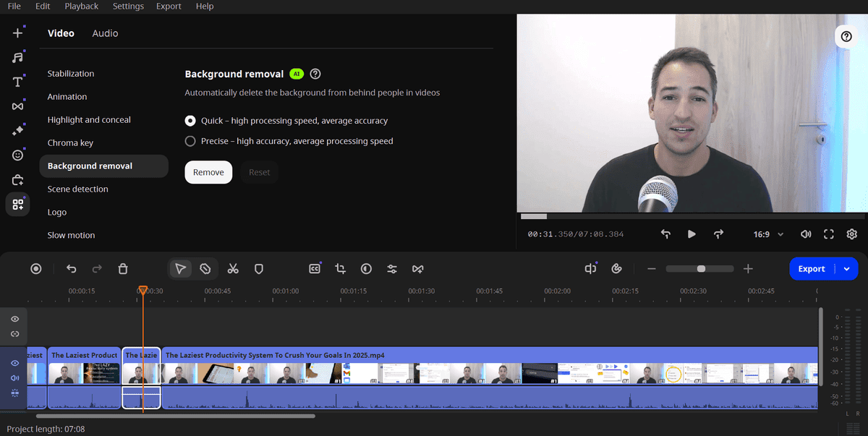
Task: Click the blue Export button
Action: click(x=811, y=269)
